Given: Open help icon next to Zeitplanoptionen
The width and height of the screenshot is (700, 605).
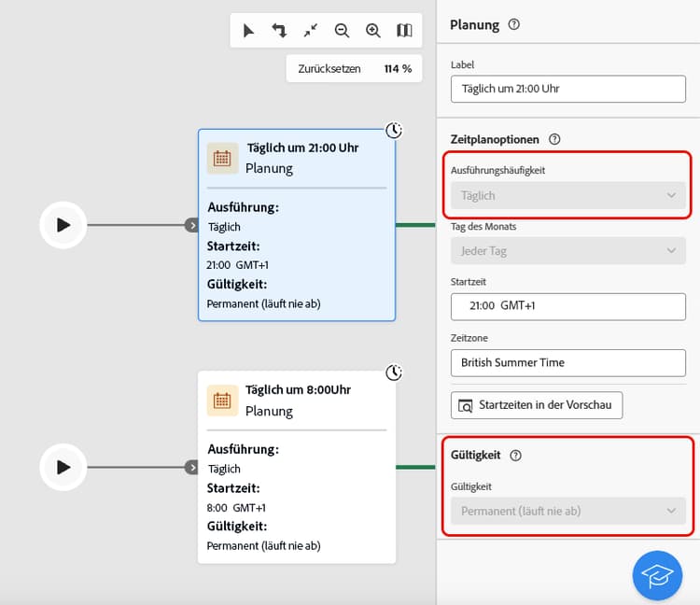Looking at the screenshot, I should [x=554, y=139].
